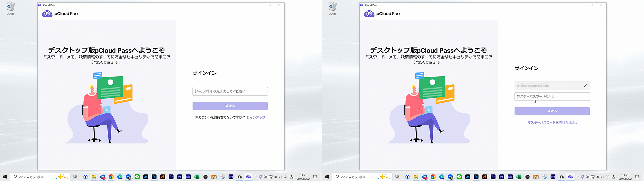The height and width of the screenshot is (181, 644).
Task: Focus the master password input field
Action: 552,97
